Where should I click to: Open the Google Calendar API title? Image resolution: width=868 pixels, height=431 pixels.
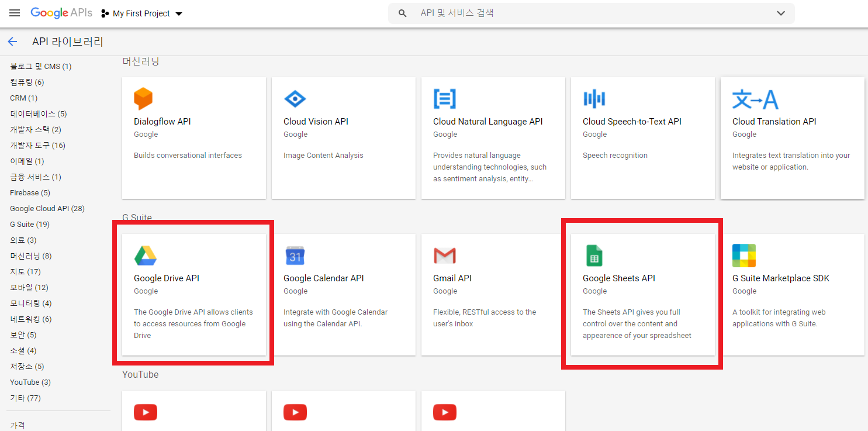point(324,278)
